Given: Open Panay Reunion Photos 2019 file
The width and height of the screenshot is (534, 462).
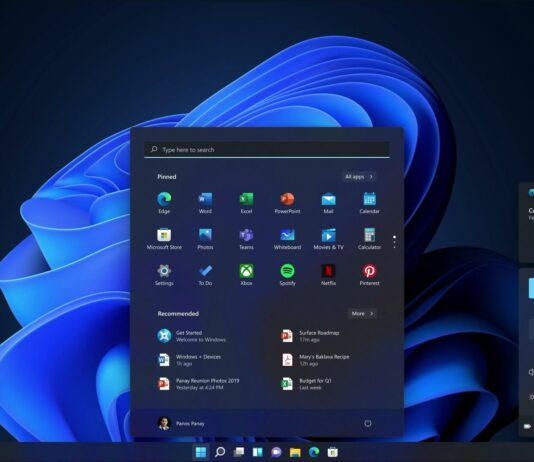Looking at the screenshot, I should [198, 384].
